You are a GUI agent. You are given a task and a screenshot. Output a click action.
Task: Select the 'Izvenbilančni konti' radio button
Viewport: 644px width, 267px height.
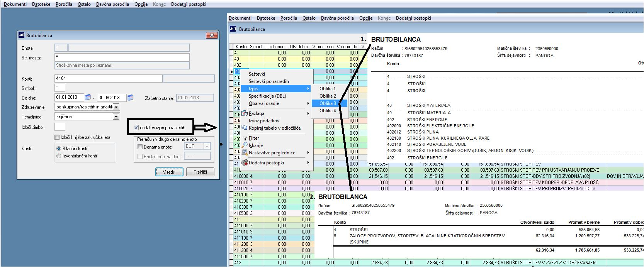tap(59, 156)
